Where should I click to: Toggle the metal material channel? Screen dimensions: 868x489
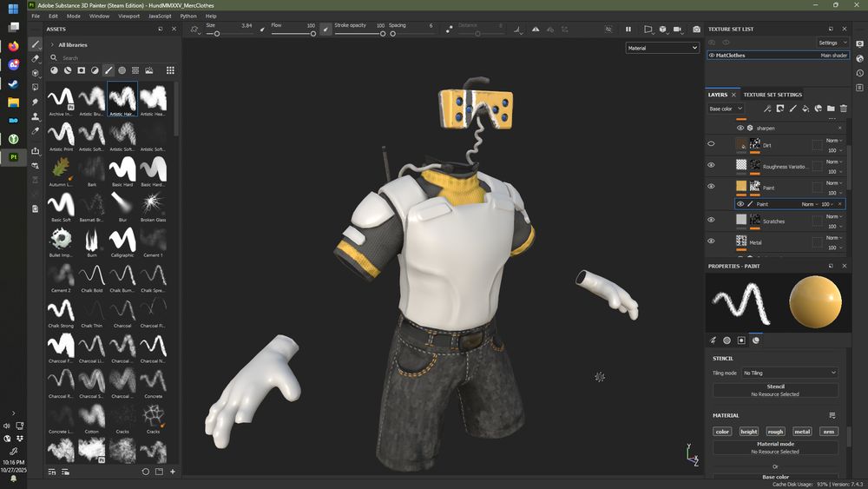point(802,432)
